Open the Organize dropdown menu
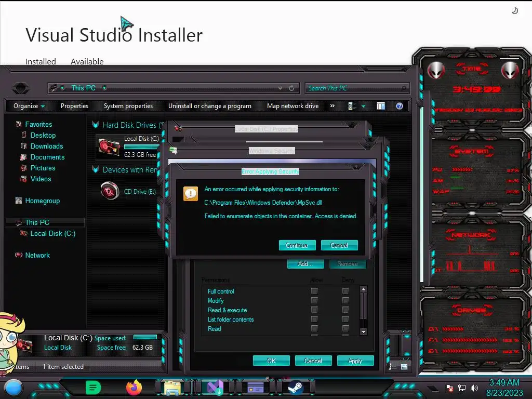The width and height of the screenshot is (532, 399). click(x=29, y=106)
